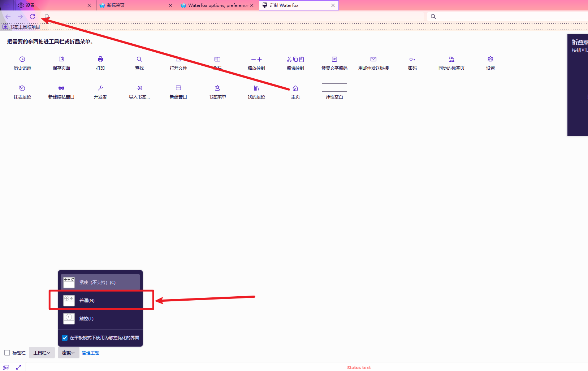This screenshot has width=588, height=371.
Task: Close the 新标签页 tab
Action: [x=170, y=5]
